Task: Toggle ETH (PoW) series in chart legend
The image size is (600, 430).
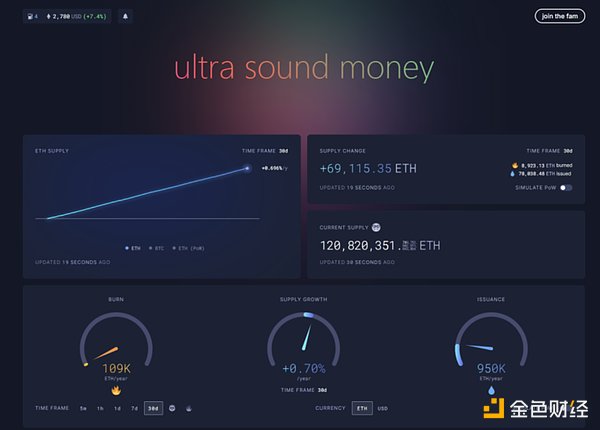Action: (187, 247)
